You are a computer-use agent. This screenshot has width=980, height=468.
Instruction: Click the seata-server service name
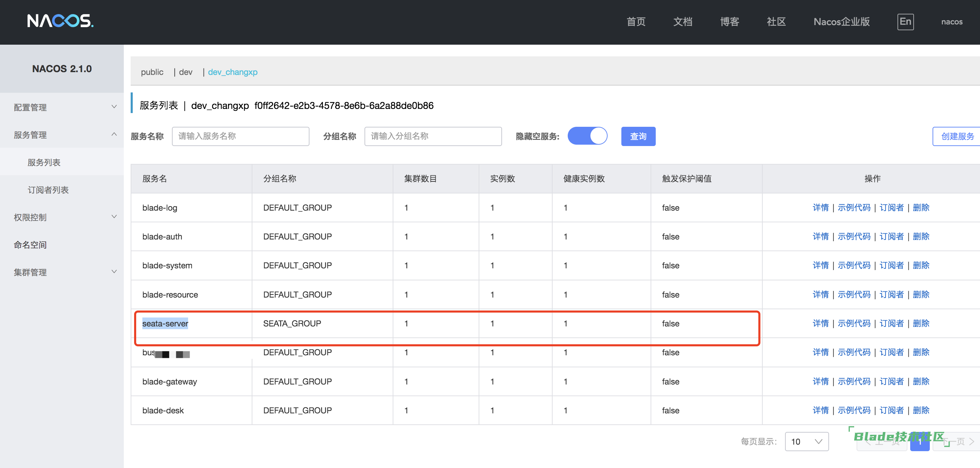165,323
